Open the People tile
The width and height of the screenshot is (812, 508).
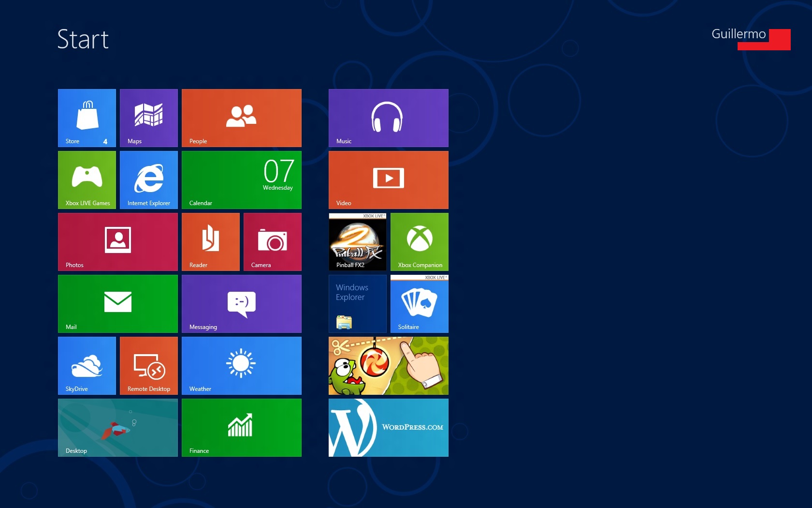pyautogui.click(x=242, y=118)
